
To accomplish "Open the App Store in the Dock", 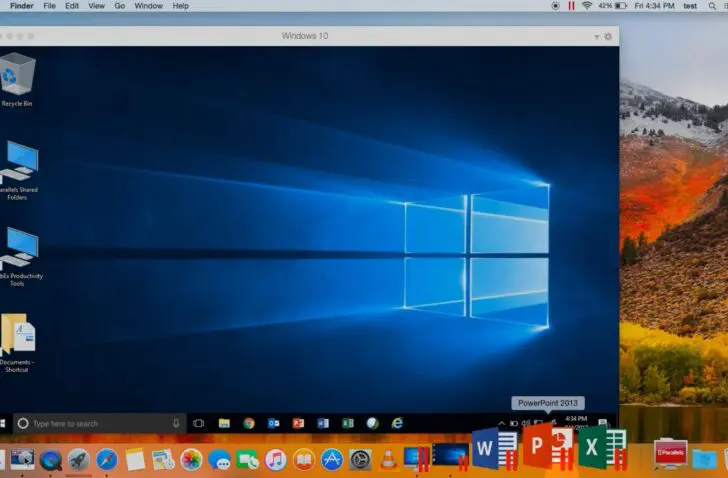I will (x=332, y=460).
